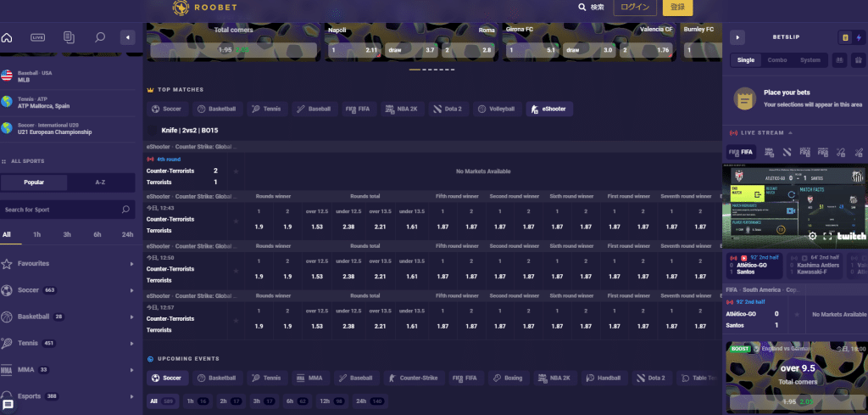Click the ログイン login button
The height and width of the screenshot is (415, 868).
pos(635,7)
